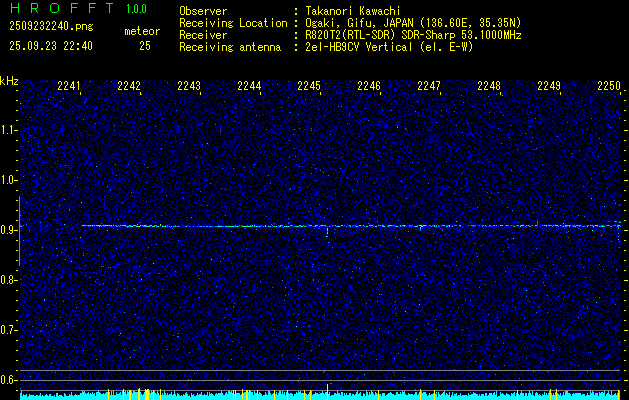Click frequency axis label 0.9

coord(8,230)
